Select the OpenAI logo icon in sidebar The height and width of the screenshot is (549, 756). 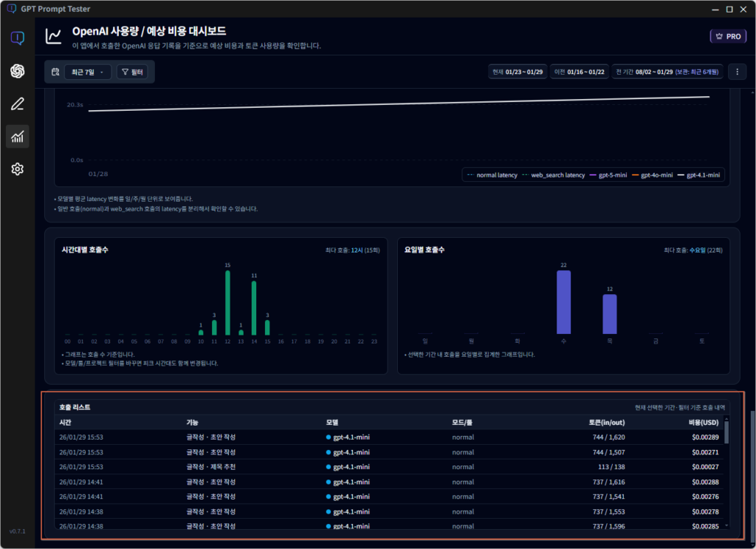click(17, 71)
